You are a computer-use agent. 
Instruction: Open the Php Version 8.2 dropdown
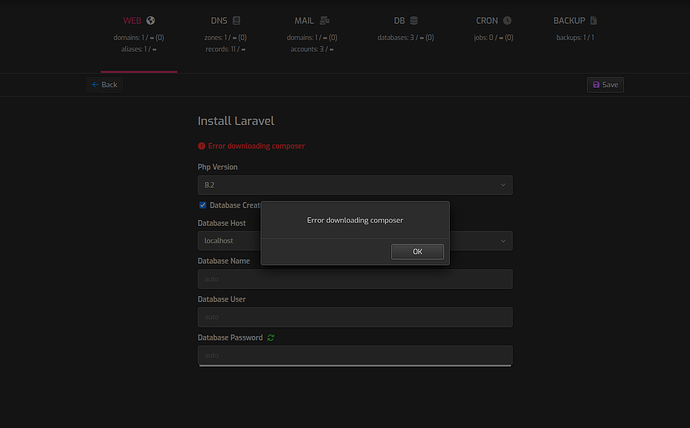[355, 185]
